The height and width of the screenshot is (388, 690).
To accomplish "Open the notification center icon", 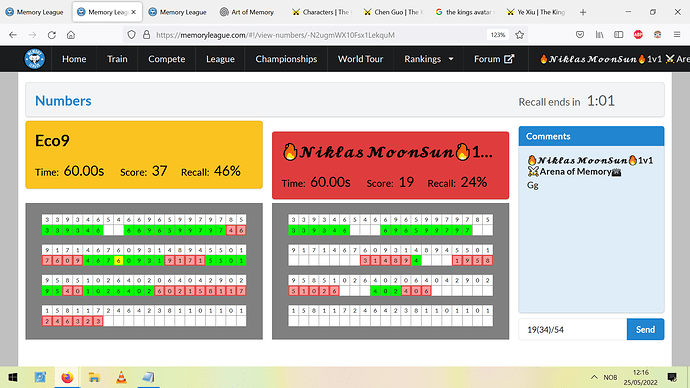I will 672,377.
